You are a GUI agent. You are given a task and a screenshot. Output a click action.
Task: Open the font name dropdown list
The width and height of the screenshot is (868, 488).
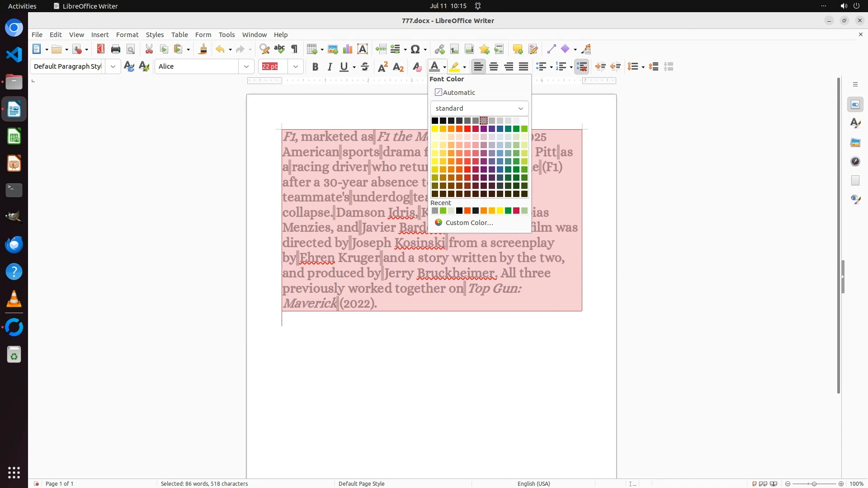coord(246,67)
